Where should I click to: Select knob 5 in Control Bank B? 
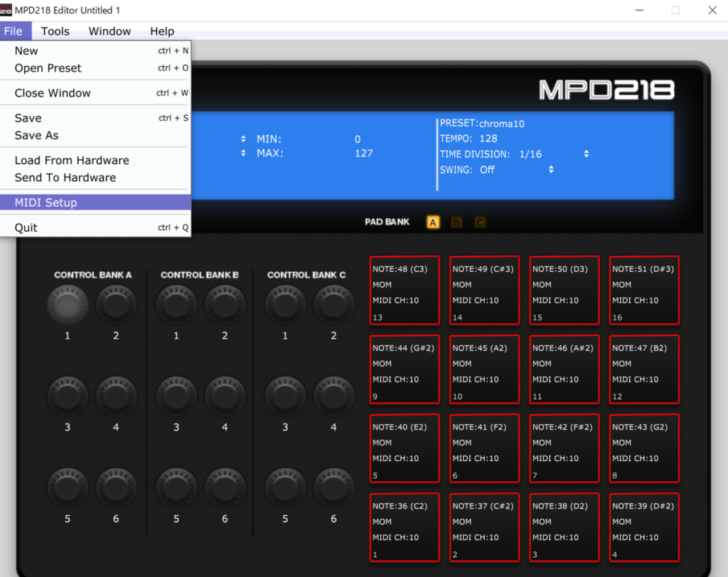(x=176, y=488)
